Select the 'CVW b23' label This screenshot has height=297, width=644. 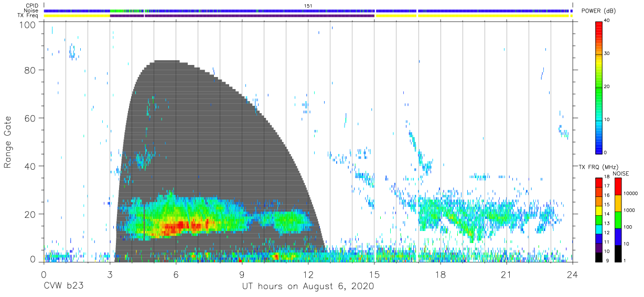tap(62, 287)
